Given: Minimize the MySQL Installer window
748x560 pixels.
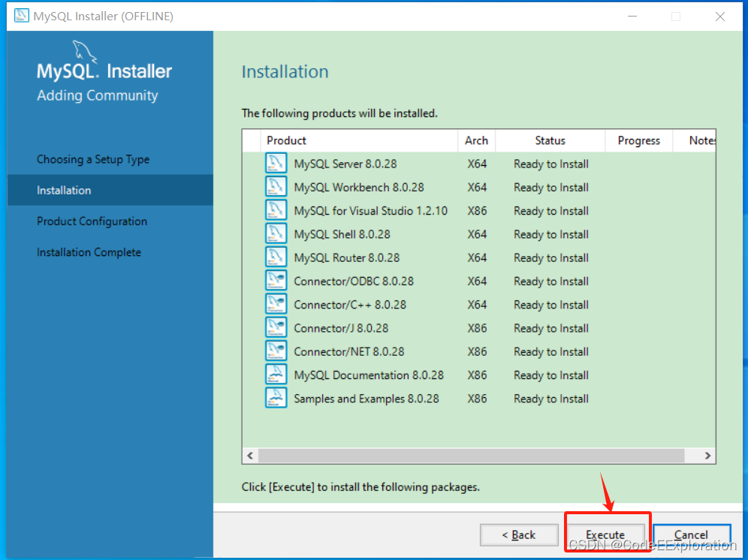Looking at the screenshot, I should [x=632, y=17].
